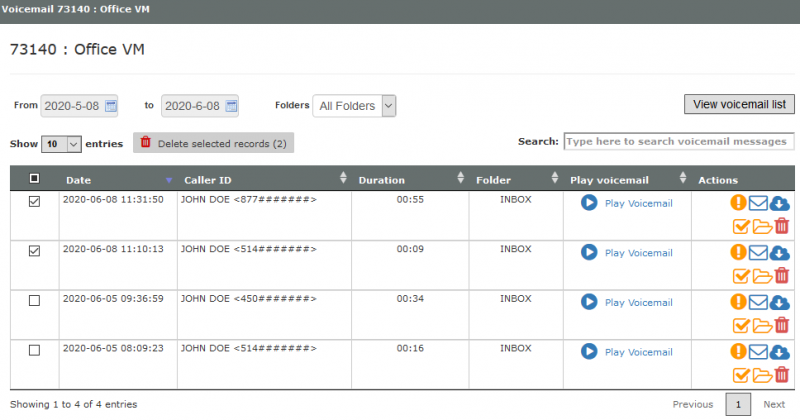800x420 pixels.
Task: Check the 2020-06-05 09:36:59 row checkbox
Action: (x=34, y=301)
